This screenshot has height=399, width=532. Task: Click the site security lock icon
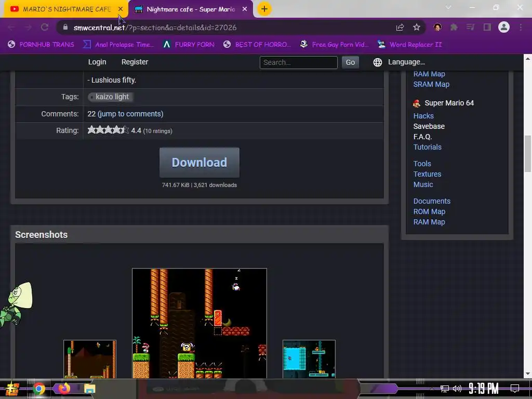(x=65, y=27)
